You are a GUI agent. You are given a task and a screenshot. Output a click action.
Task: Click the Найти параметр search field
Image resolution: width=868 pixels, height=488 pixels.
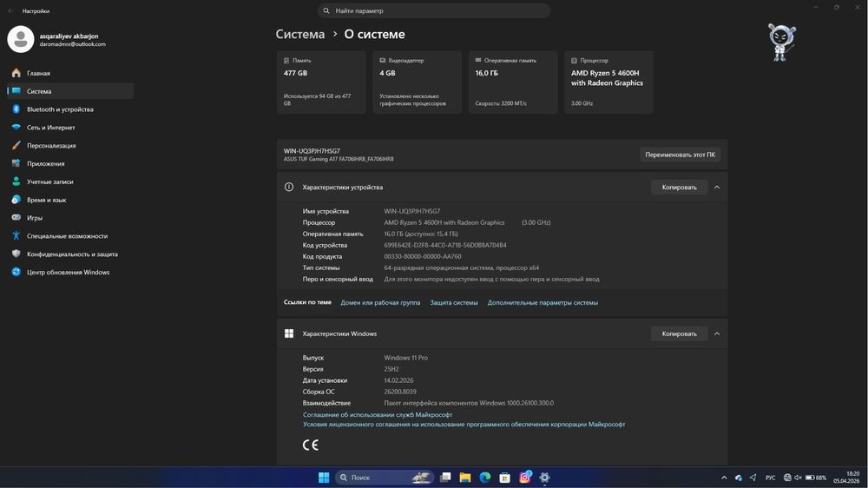(x=434, y=10)
